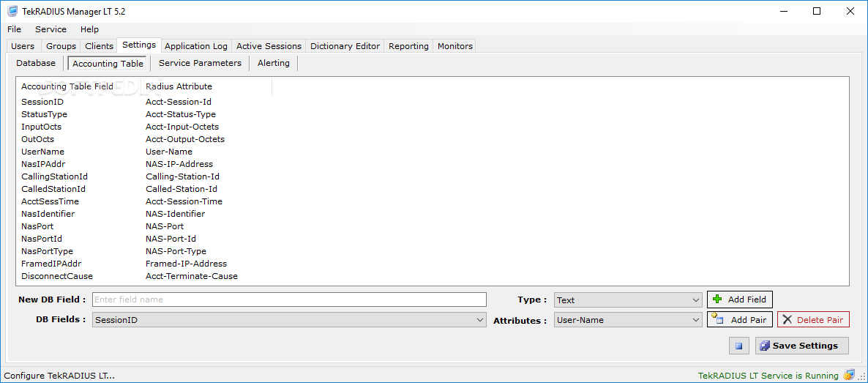Maximize the TekRADIUS Manager window
Image resolution: width=868 pixels, height=383 pixels.
tap(817, 11)
